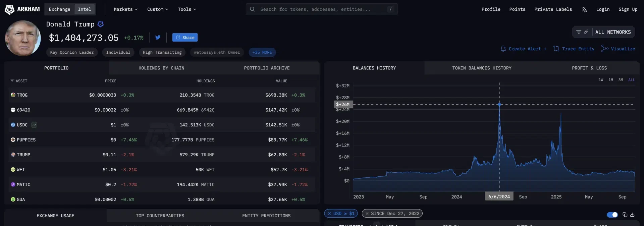Click the language translate icon
Screen dimensions: 644x226
tap(584, 10)
